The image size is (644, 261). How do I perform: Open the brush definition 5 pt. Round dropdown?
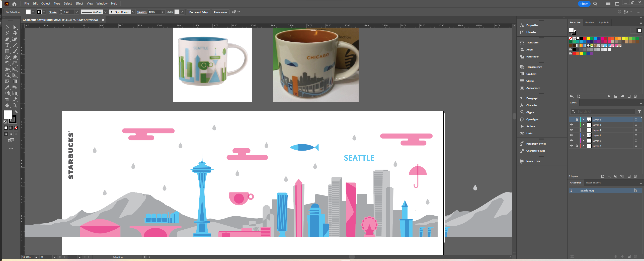coord(133,12)
